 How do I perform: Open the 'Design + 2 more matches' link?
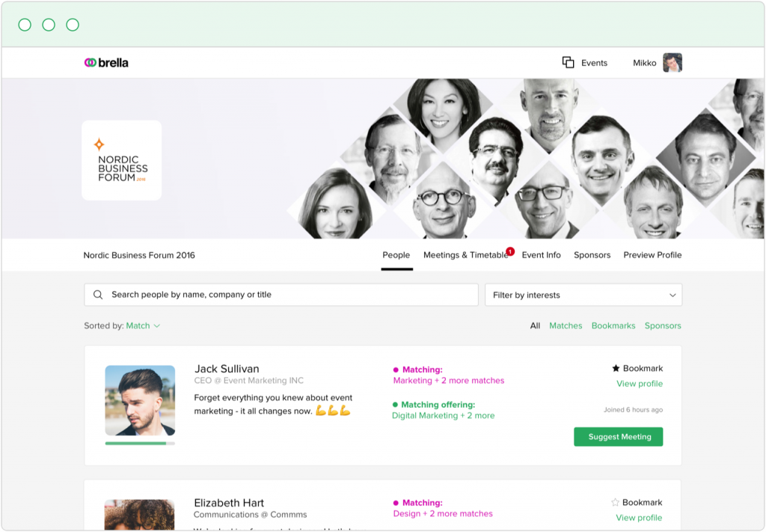[443, 514]
